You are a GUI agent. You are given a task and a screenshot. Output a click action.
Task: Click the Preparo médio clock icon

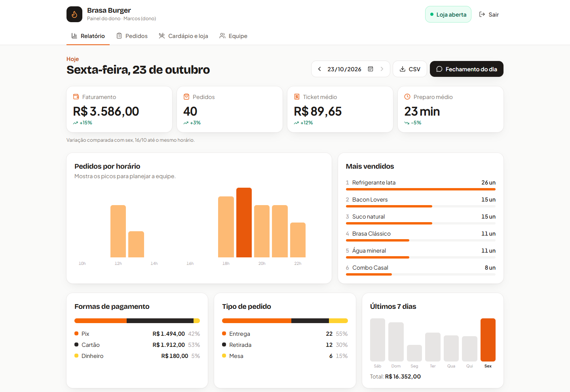coord(407,97)
